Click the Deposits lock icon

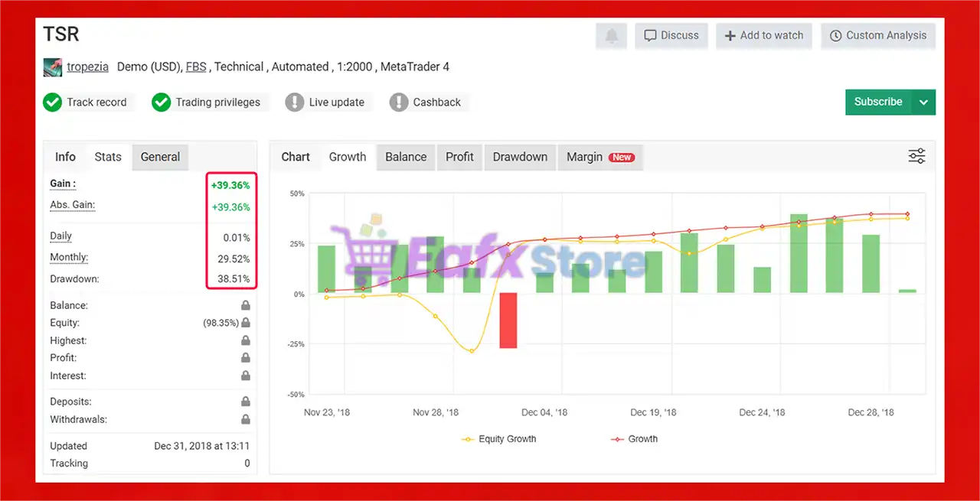click(x=245, y=402)
